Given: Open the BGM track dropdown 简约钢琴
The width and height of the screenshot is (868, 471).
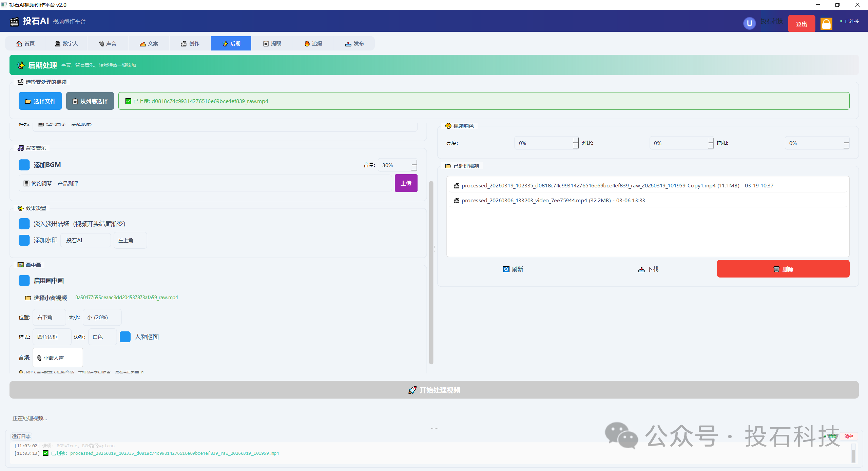Looking at the screenshot, I should pos(205,183).
